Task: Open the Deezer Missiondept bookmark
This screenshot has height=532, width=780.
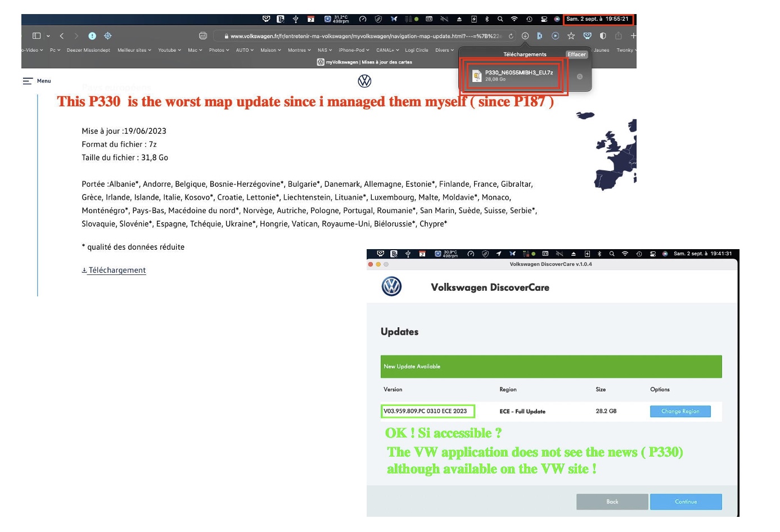Action: (88, 50)
